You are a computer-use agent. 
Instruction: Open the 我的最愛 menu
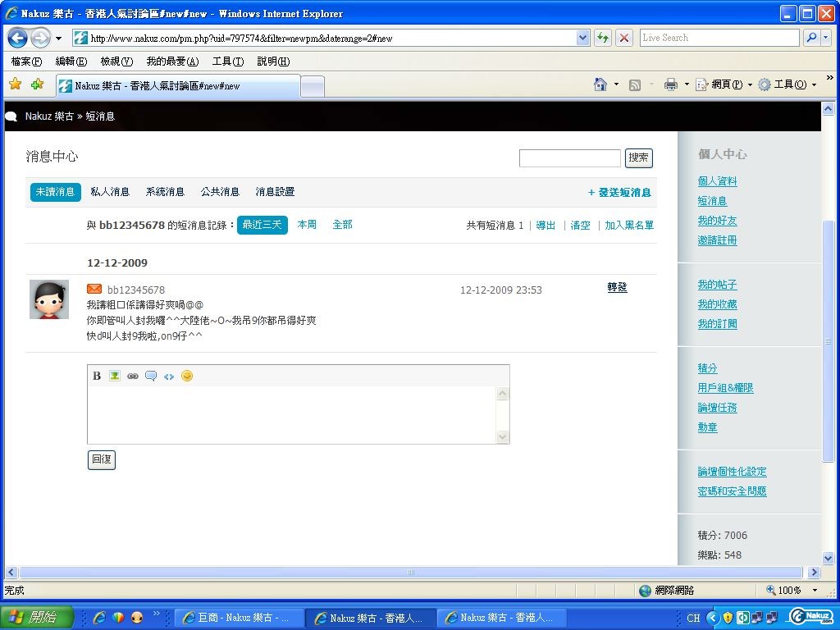pyautogui.click(x=172, y=62)
